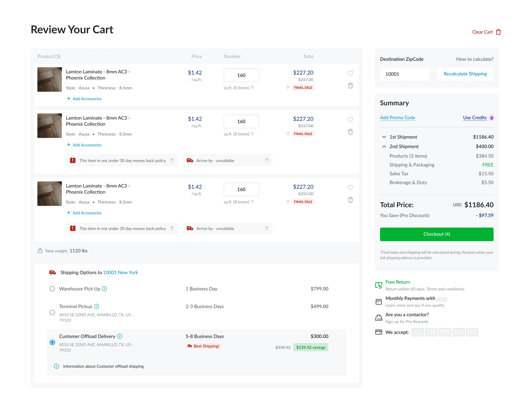Select Warehouse Pick Up shipping option
Viewport: 532px width, 410px height.
click(x=52, y=289)
